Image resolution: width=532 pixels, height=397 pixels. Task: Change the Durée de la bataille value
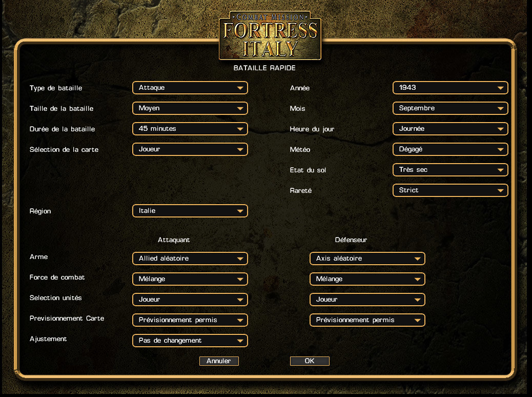coord(190,129)
